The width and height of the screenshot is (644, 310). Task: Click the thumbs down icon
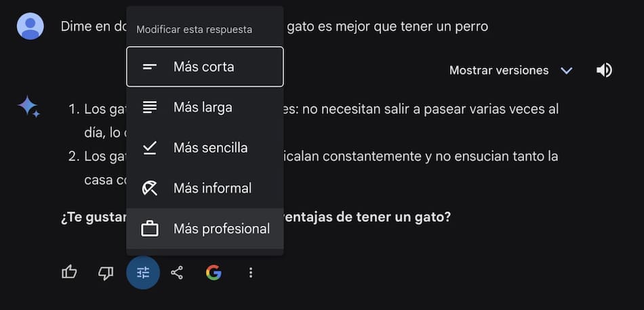(x=106, y=273)
